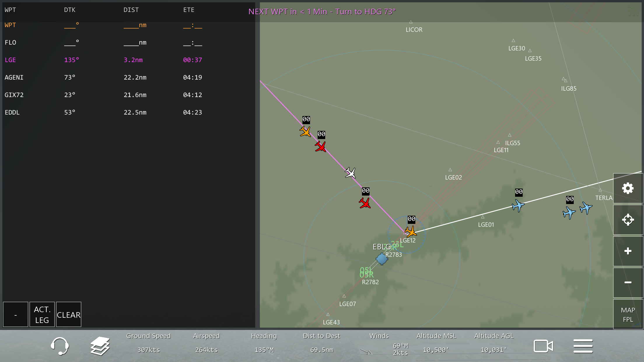Zoom out map with minus button
644x362 pixels.
point(628,282)
